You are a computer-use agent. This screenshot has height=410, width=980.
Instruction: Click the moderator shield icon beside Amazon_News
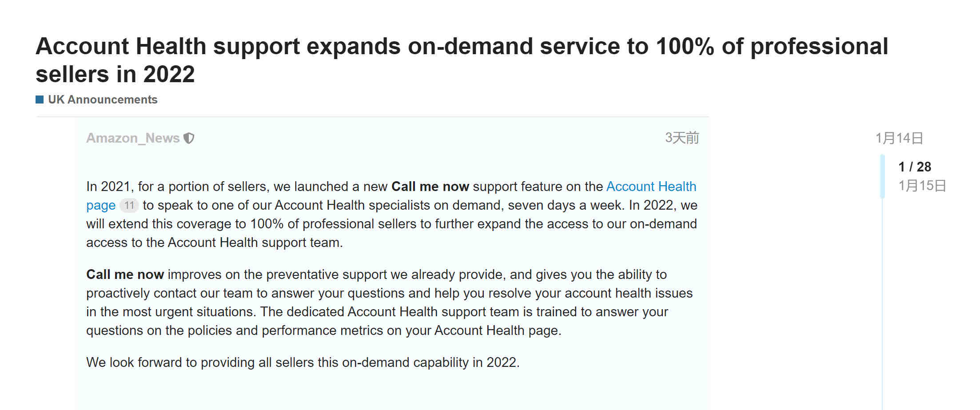pyautogui.click(x=189, y=138)
